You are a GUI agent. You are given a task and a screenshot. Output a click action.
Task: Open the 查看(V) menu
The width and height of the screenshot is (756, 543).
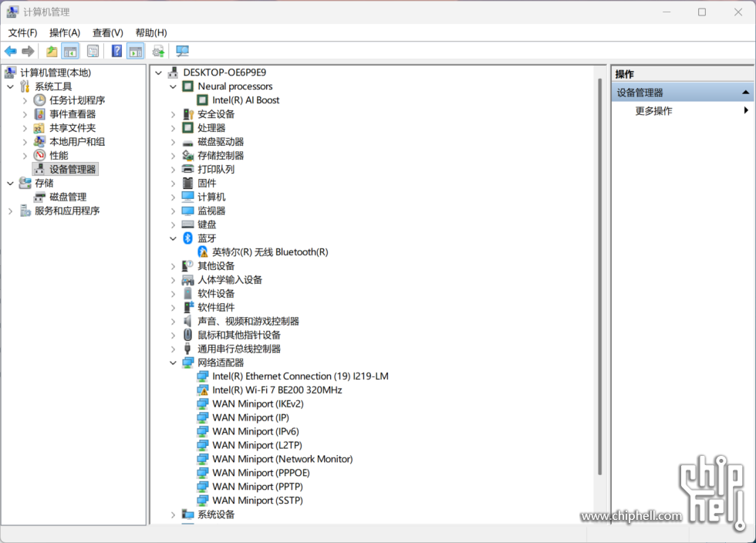[x=107, y=32]
